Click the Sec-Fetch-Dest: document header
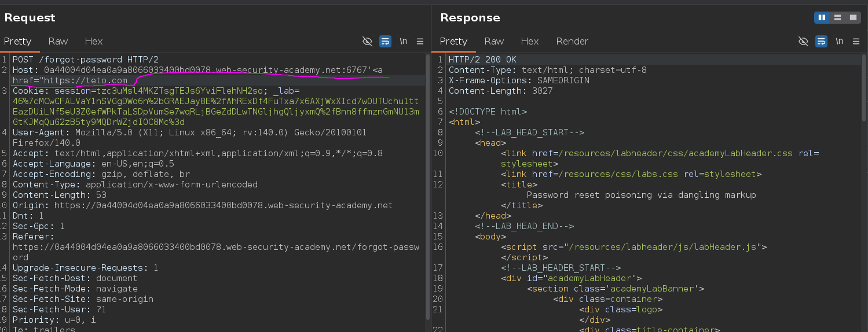 pos(75,278)
